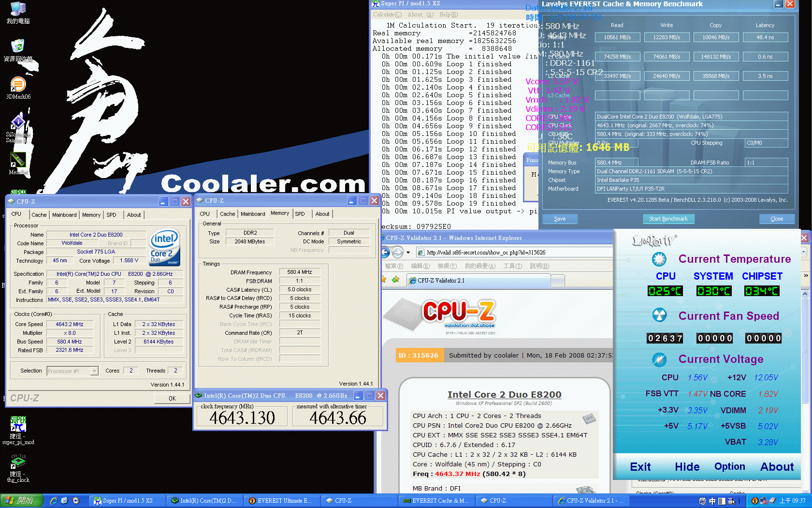The image size is (812, 508).
Task: Click the Core Speed value 4643.2 MHz
Action: click(x=70, y=325)
